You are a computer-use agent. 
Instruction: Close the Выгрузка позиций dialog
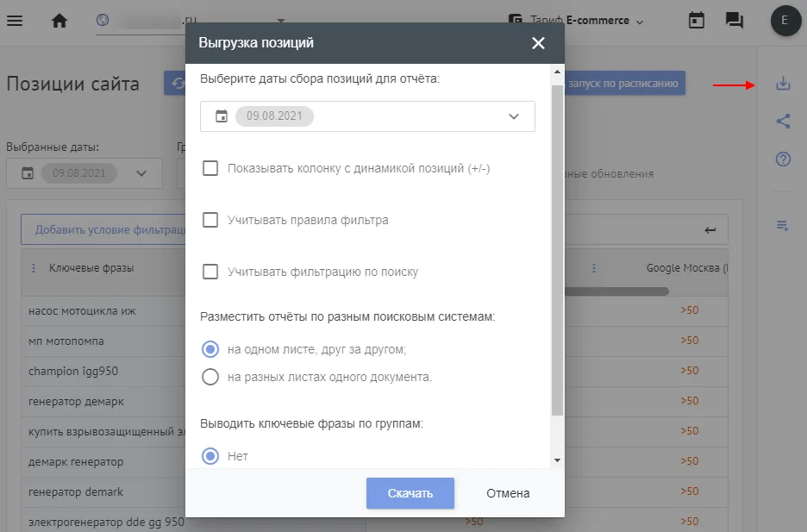[x=538, y=43]
